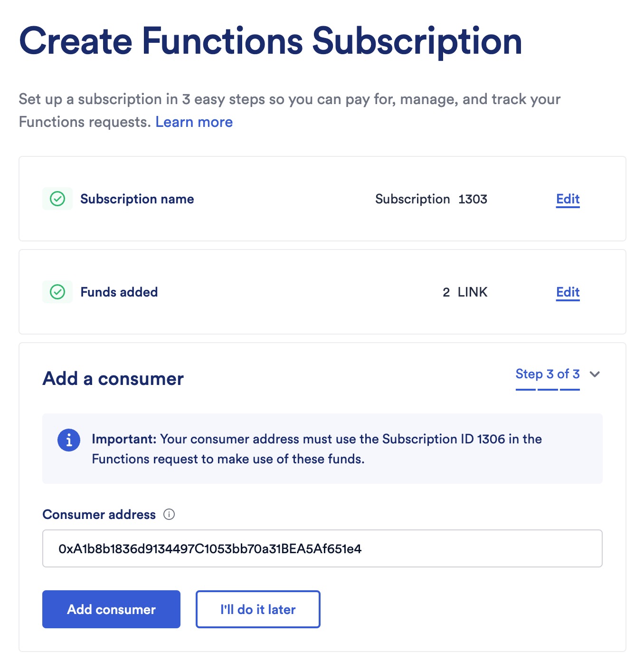Click the Create Functions Subscription heading

tap(270, 41)
